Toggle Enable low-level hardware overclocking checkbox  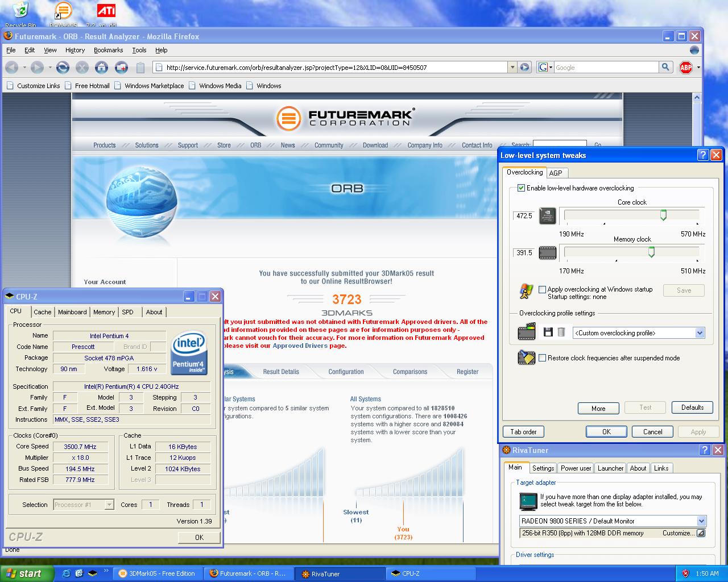point(521,188)
